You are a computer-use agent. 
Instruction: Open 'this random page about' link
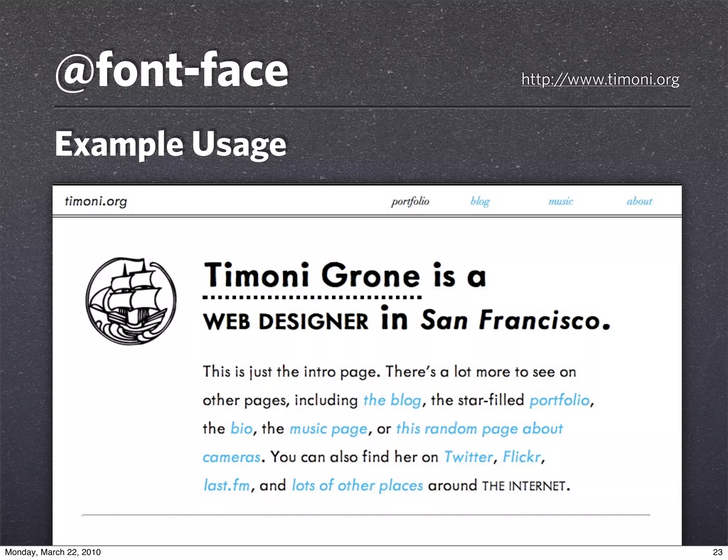(x=479, y=429)
